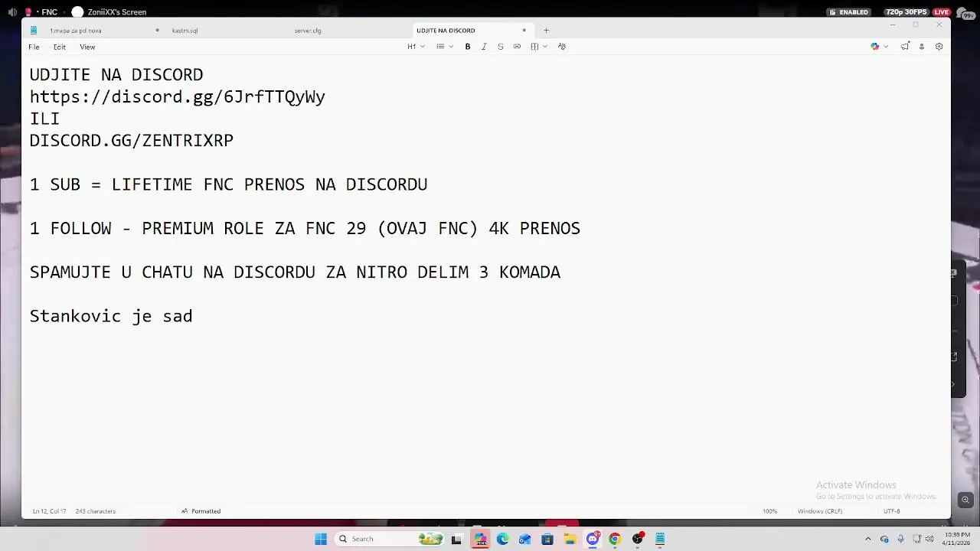The image size is (980, 551).
Task: Expand the Copilot dropdown arrow
Action: click(886, 47)
